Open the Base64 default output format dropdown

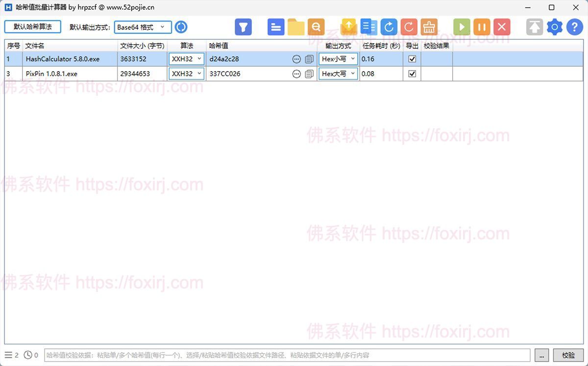143,27
